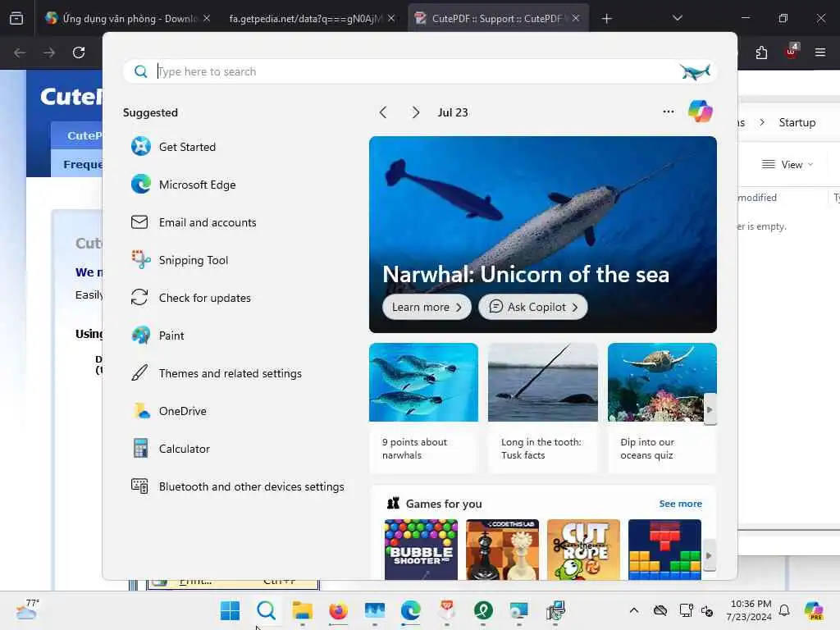
Task: Open the browser hamburger menu
Action: (820, 52)
